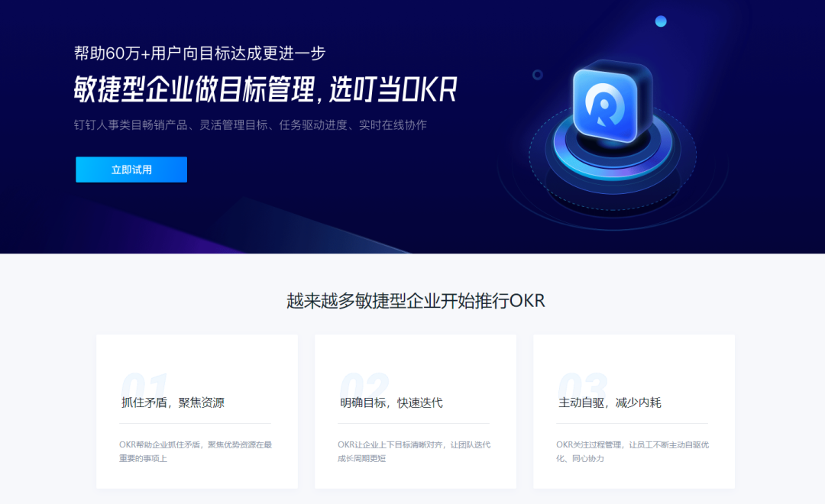Open the card titled 主动自驱,减少内耗
825x504 pixels.
click(634, 412)
